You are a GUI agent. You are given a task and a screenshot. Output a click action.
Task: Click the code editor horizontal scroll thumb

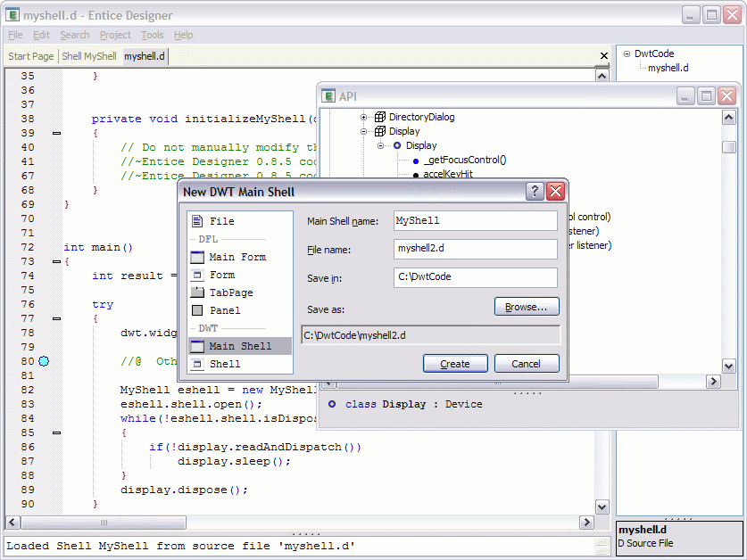(104, 523)
